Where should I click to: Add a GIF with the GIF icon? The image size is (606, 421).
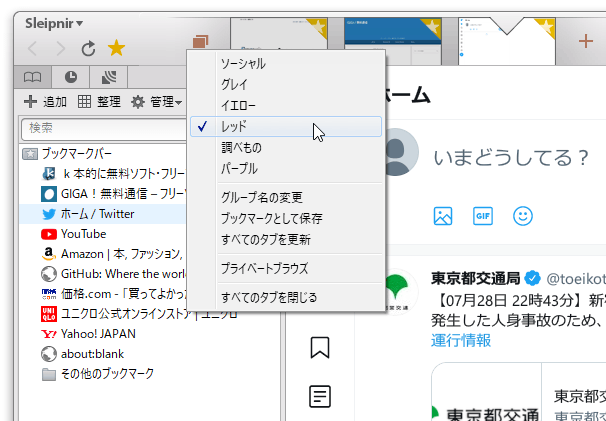click(x=483, y=216)
